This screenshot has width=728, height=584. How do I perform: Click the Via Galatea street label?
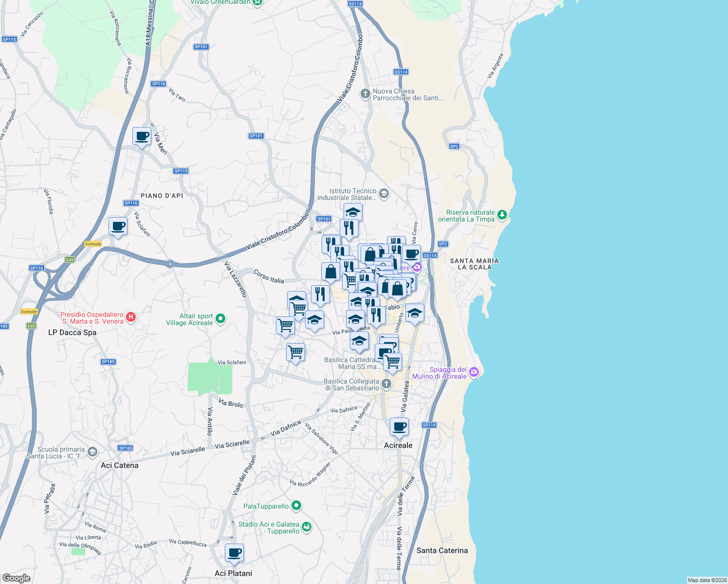[x=405, y=397]
